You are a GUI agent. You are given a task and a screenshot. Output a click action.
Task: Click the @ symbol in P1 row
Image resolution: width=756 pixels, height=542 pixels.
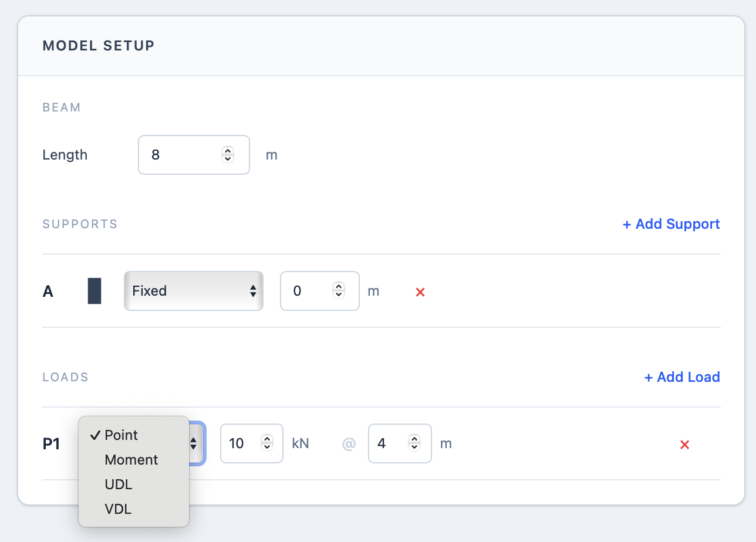[x=349, y=444]
